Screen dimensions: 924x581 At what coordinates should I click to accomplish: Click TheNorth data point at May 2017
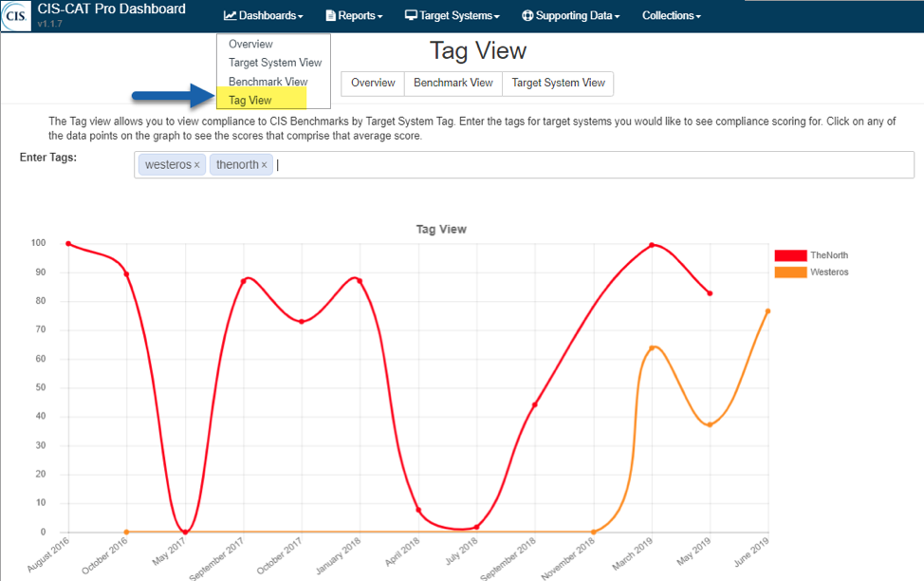pyautogui.click(x=185, y=532)
